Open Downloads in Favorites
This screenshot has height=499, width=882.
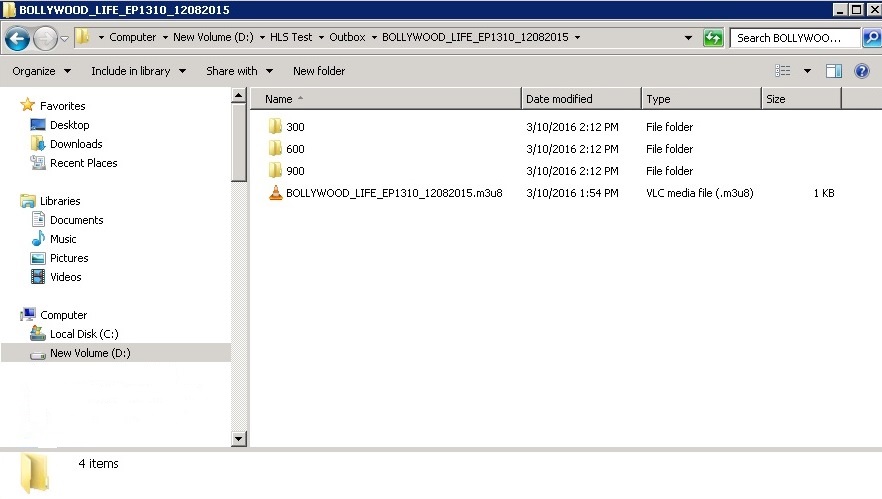point(76,144)
